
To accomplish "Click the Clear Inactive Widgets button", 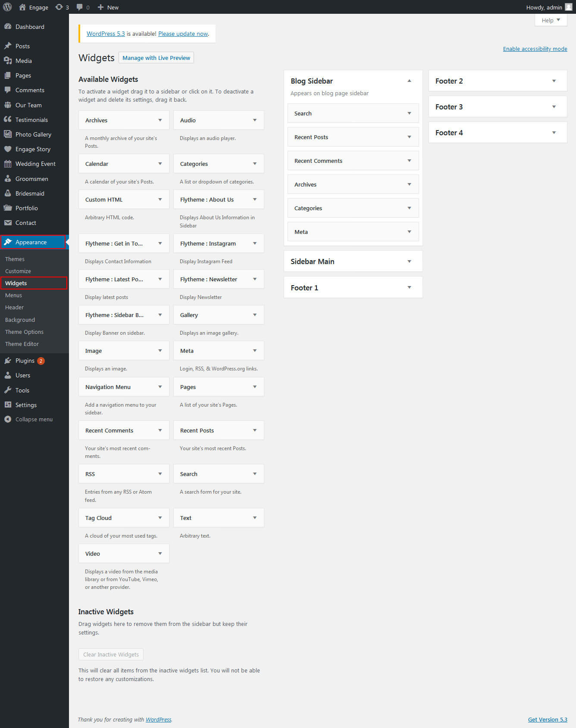I will 111,654.
